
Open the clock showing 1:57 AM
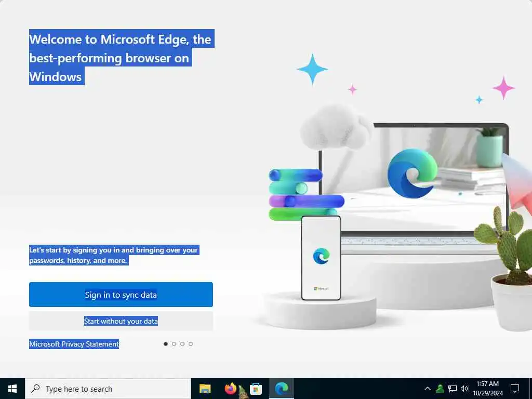pos(487,389)
